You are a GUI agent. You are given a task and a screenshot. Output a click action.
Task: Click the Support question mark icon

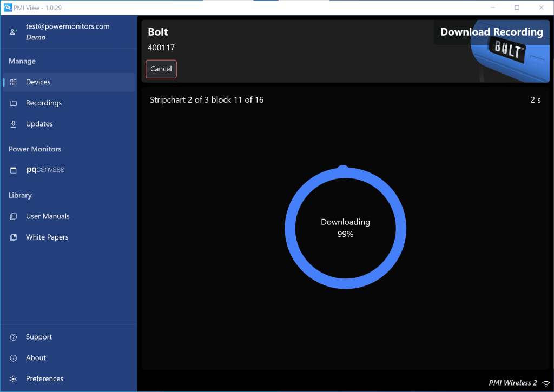click(x=13, y=337)
